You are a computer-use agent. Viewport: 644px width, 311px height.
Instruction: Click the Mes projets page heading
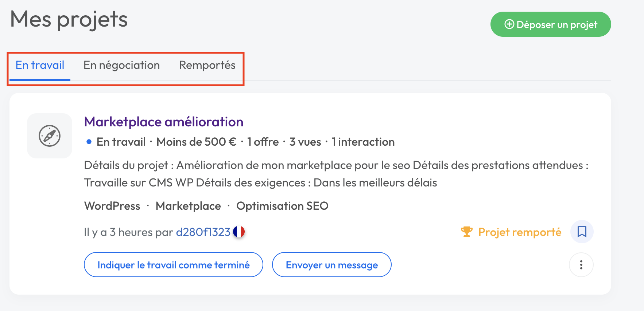(x=69, y=19)
